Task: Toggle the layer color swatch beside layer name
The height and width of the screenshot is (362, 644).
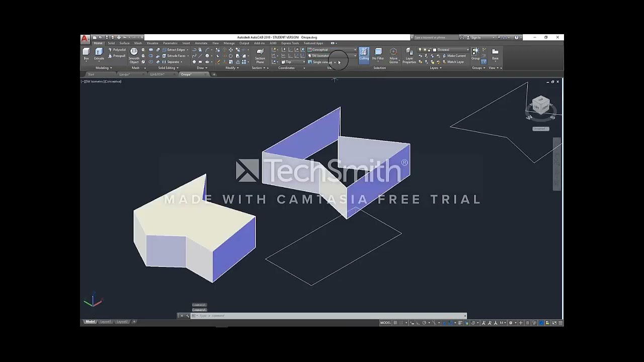Action: tap(435, 50)
